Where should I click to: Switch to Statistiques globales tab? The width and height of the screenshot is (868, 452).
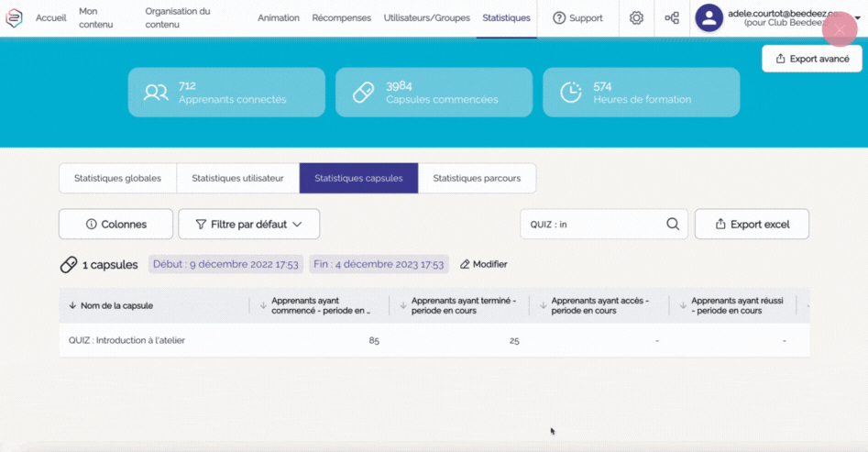click(x=117, y=178)
